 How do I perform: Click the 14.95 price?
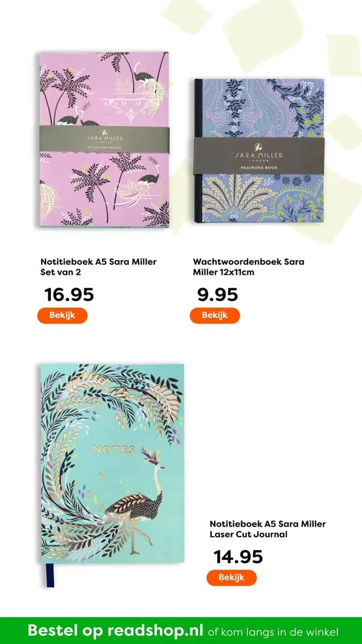(x=238, y=557)
